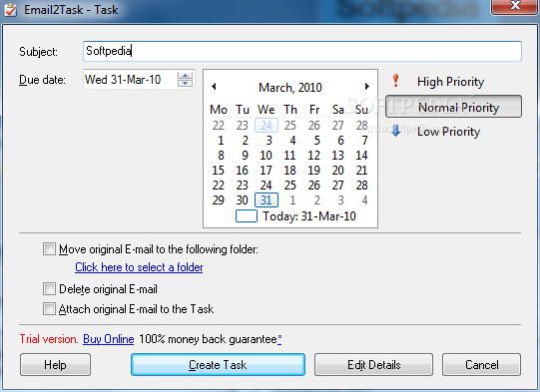Go to next month in calendar
540x392 pixels.
(366, 87)
